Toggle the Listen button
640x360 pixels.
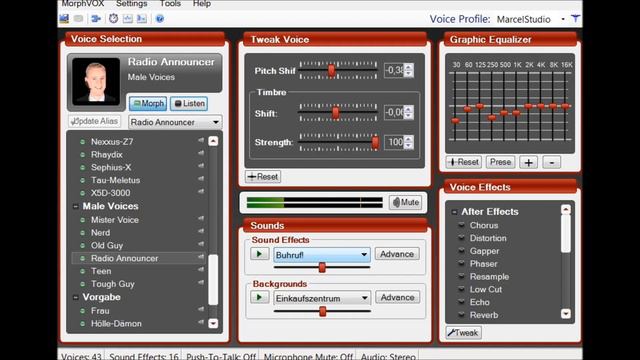(x=189, y=104)
